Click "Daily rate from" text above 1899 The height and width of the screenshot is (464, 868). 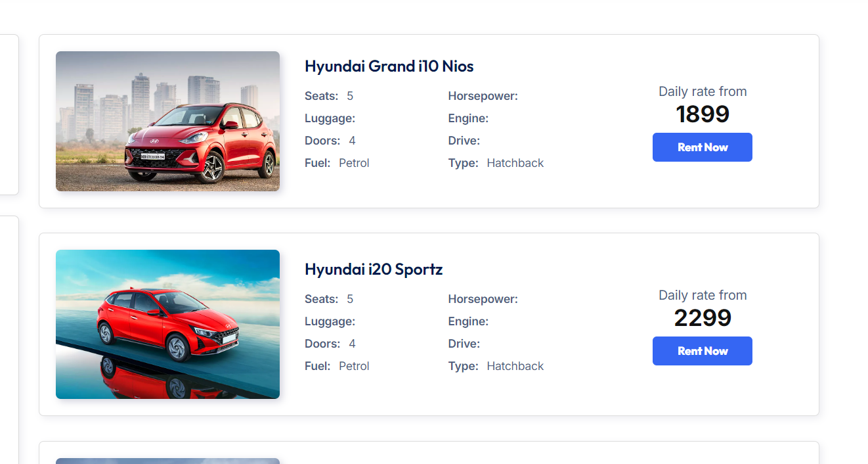click(702, 91)
